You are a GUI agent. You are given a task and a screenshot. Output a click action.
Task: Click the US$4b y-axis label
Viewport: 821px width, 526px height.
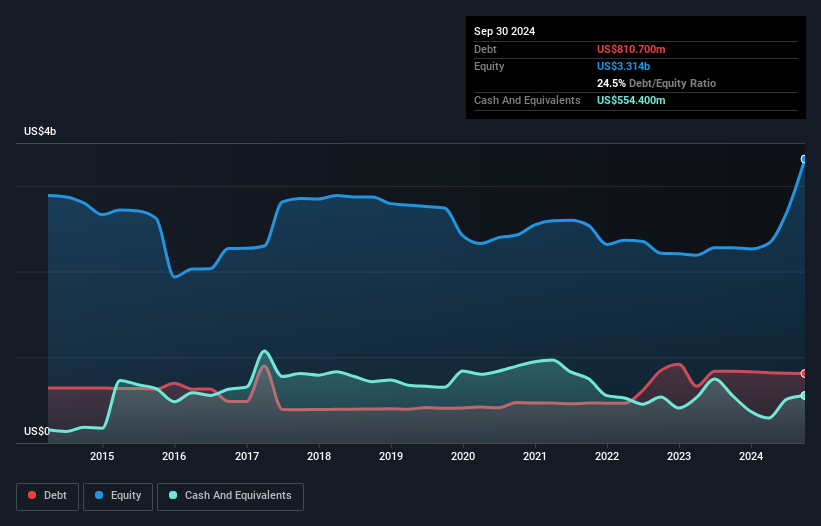pyautogui.click(x=40, y=131)
